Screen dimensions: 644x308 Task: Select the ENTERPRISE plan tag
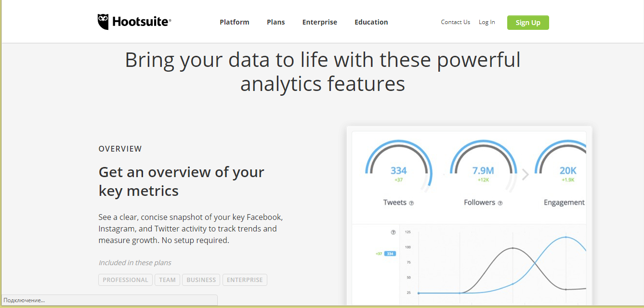pos(245,280)
